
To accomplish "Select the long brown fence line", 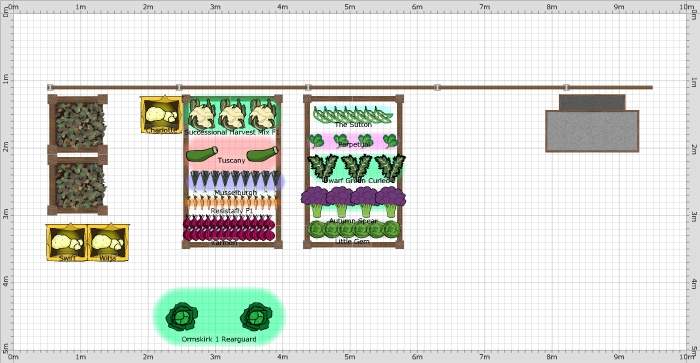I will click(x=350, y=88).
